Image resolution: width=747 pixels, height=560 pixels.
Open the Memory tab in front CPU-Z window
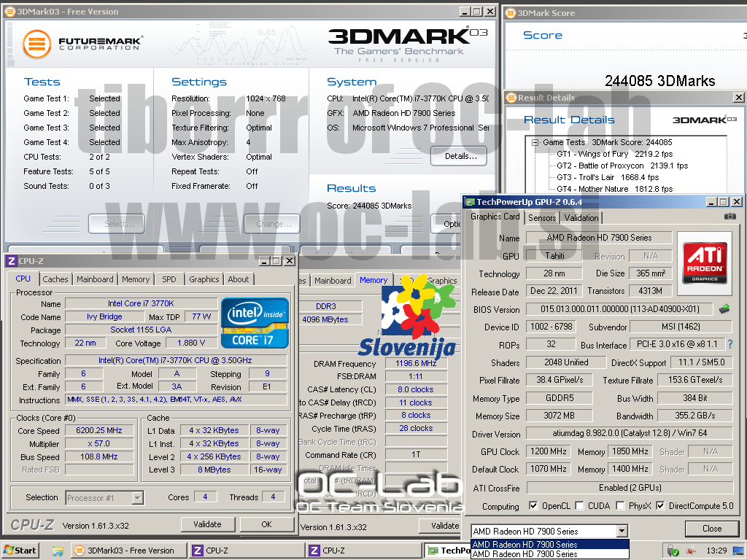(136, 279)
